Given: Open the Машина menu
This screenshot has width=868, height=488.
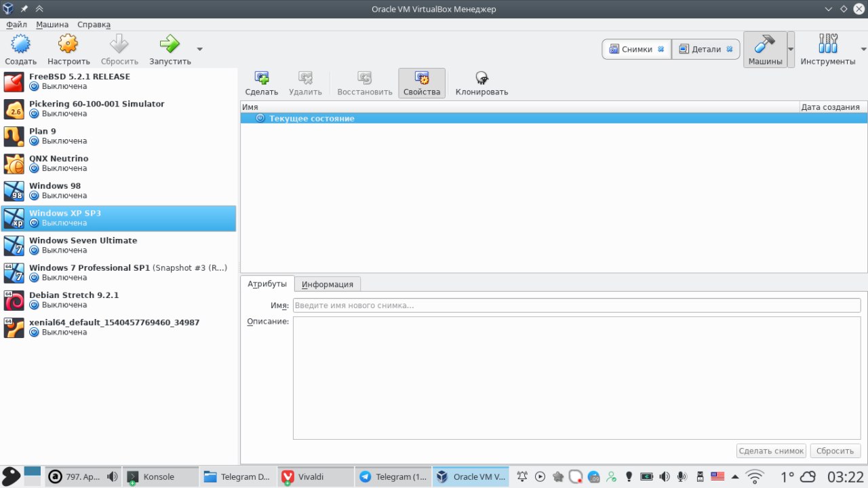Looking at the screenshot, I should click(x=52, y=24).
